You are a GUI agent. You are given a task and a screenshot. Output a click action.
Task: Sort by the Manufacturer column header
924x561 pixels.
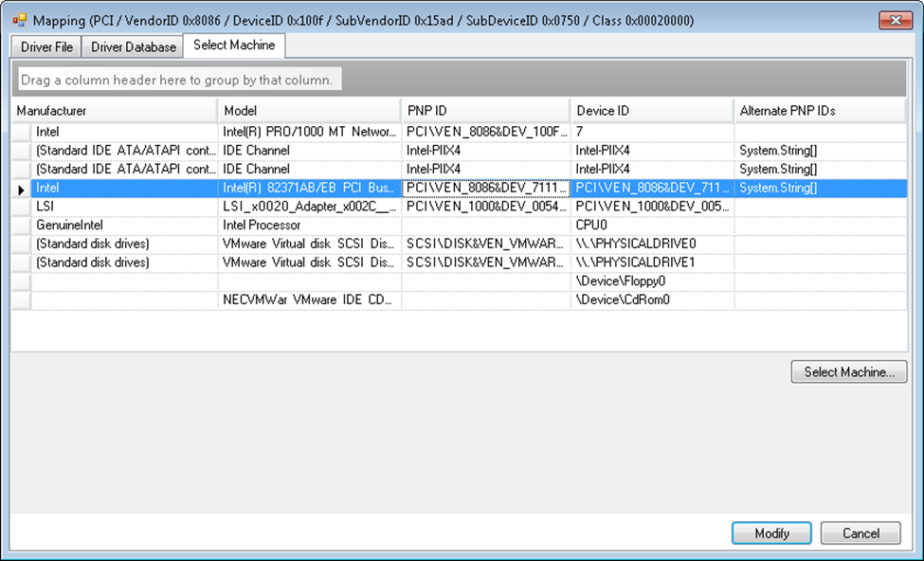point(114,111)
